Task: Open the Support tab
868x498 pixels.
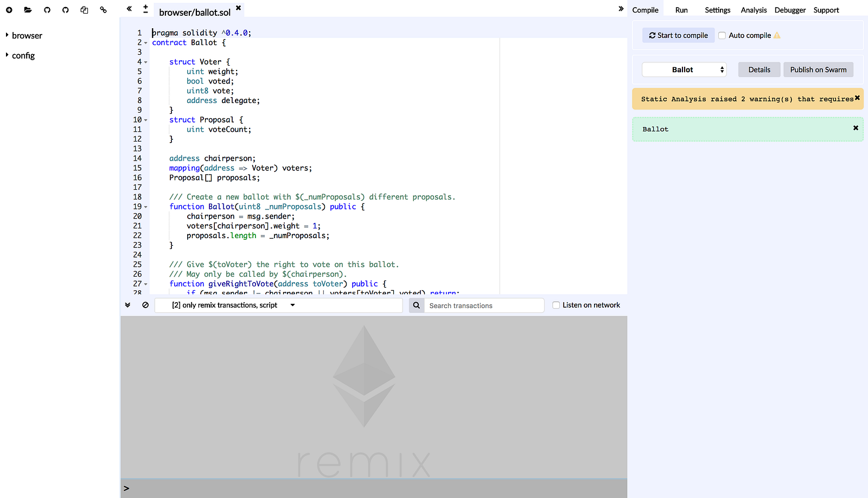Action: 826,10
